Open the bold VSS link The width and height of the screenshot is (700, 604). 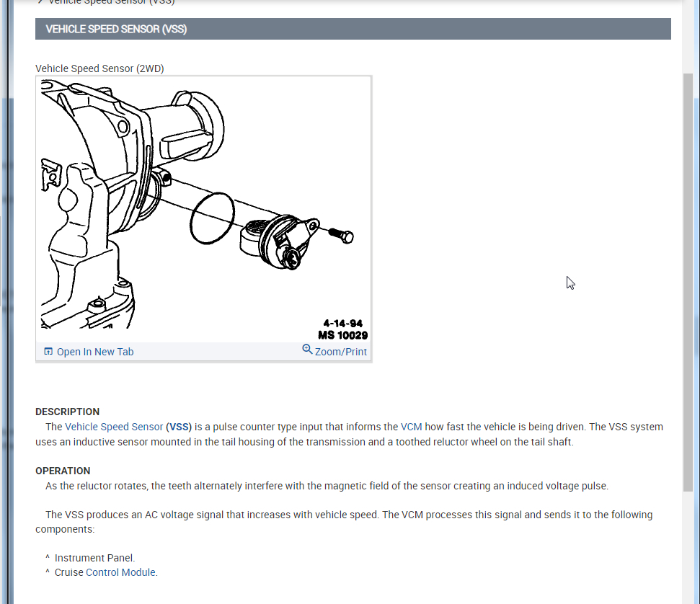click(179, 427)
